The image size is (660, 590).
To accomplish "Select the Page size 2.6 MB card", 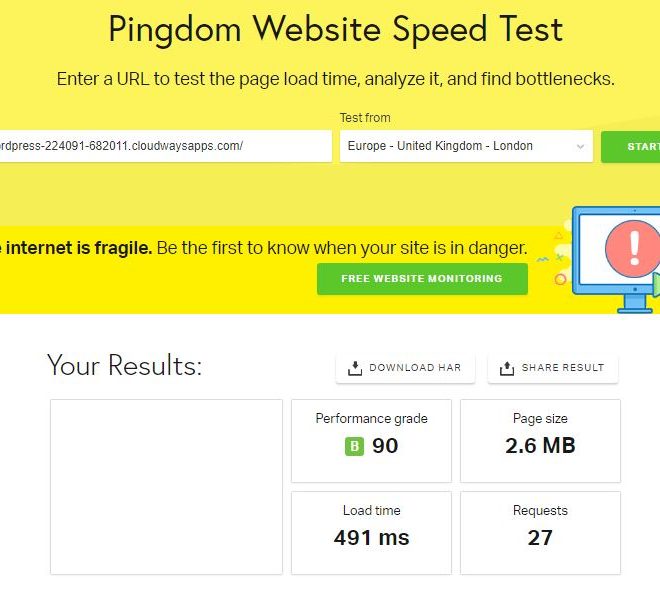I will pos(540,441).
